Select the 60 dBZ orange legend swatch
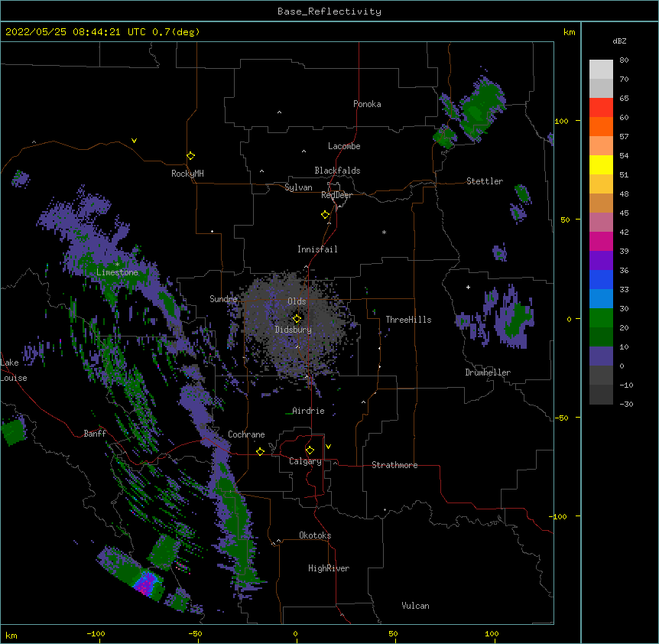The image size is (659, 644). [x=601, y=126]
